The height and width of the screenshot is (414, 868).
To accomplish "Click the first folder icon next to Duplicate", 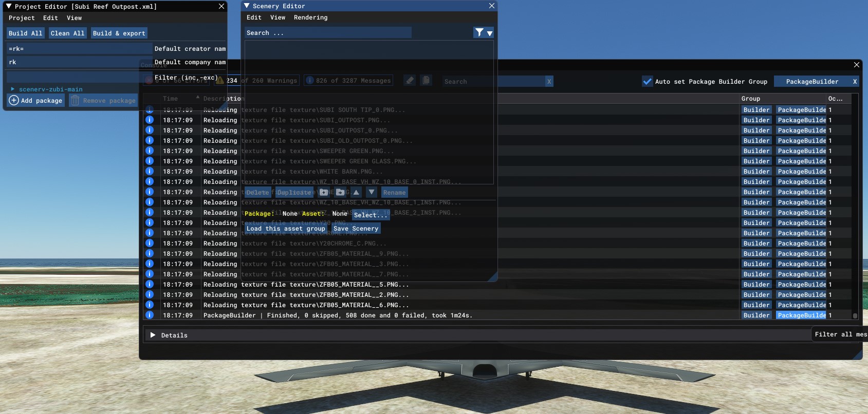I will [324, 192].
